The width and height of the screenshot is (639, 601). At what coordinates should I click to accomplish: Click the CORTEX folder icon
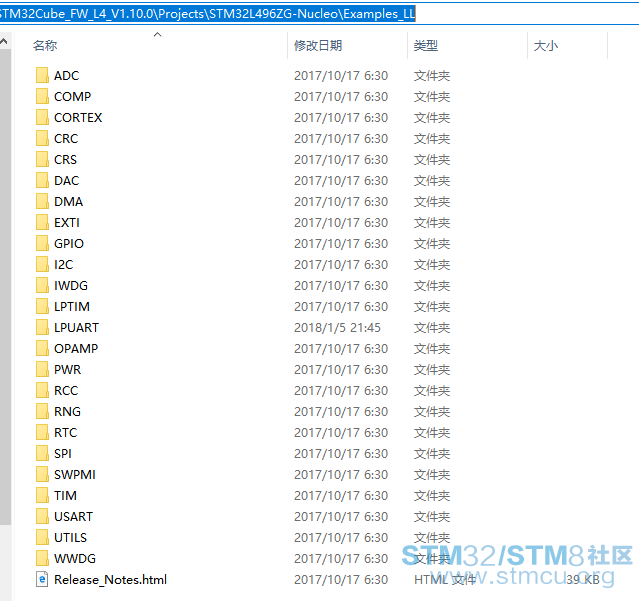coord(42,117)
